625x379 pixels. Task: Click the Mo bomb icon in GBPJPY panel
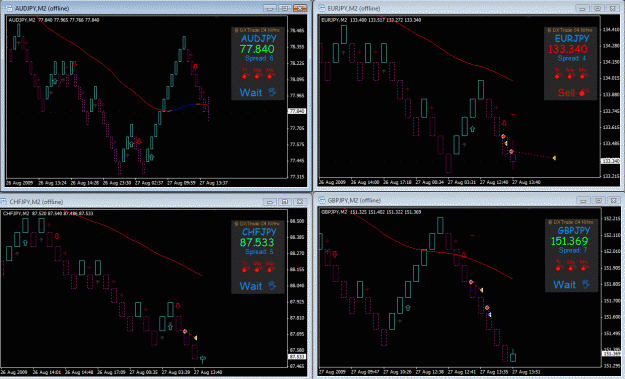pyautogui.click(x=584, y=267)
